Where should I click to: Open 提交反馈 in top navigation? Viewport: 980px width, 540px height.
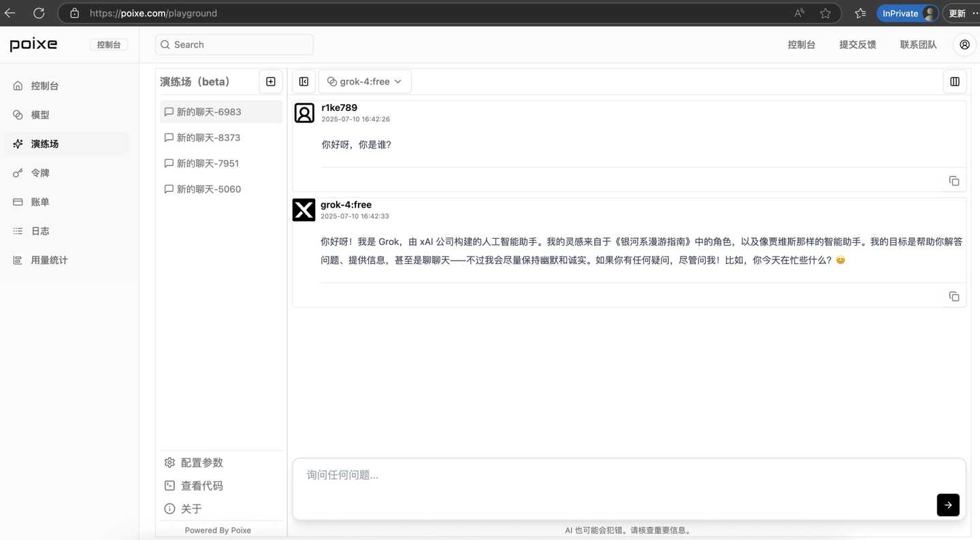857,44
